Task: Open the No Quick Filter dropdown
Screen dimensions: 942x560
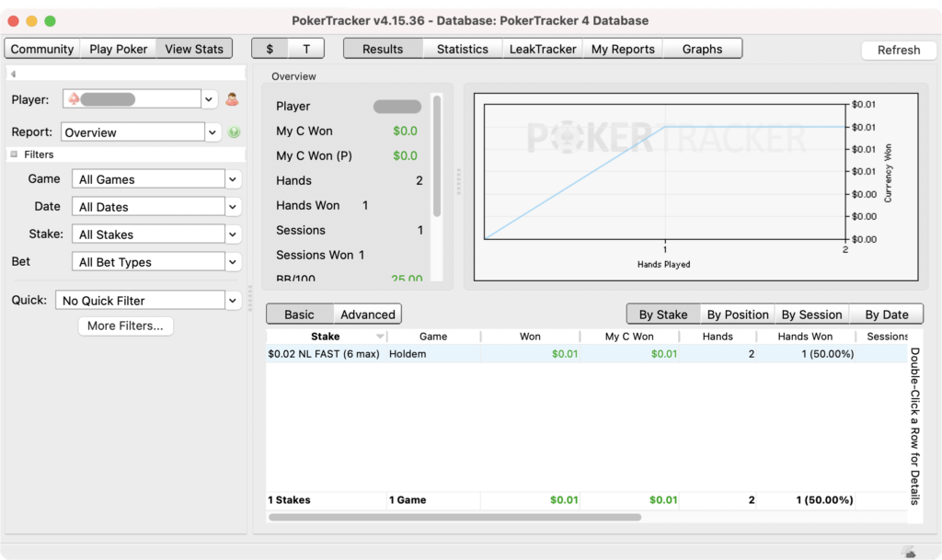Action: pos(233,300)
